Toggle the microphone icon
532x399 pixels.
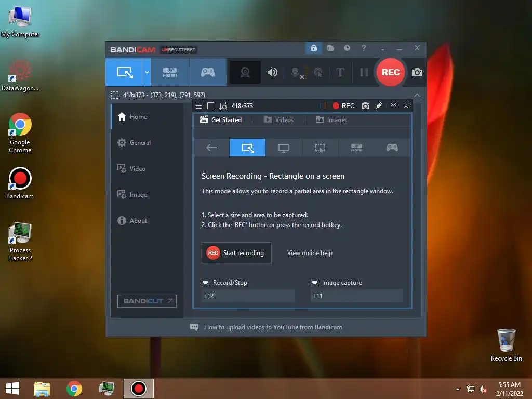pos(296,72)
